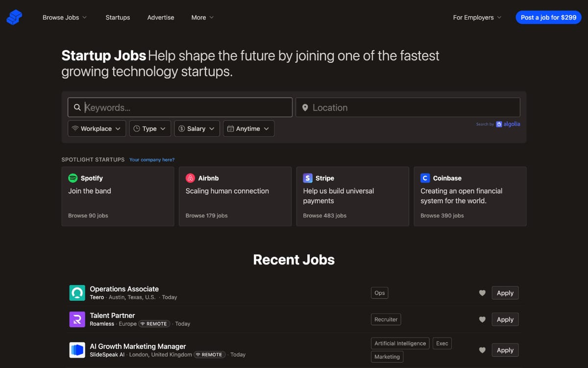Open the "Your company here?" link
588x368 pixels.
click(152, 160)
